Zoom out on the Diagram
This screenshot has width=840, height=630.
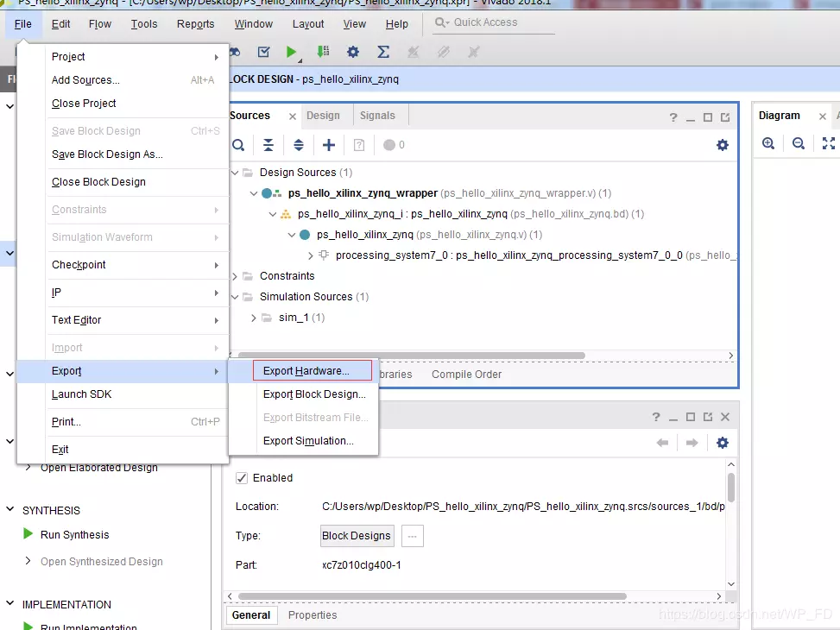coord(799,143)
